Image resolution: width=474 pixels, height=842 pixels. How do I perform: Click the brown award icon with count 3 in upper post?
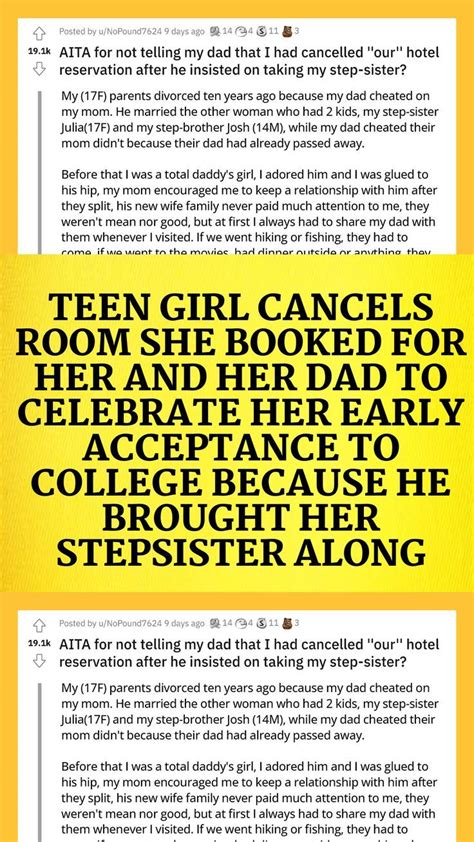point(287,31)
